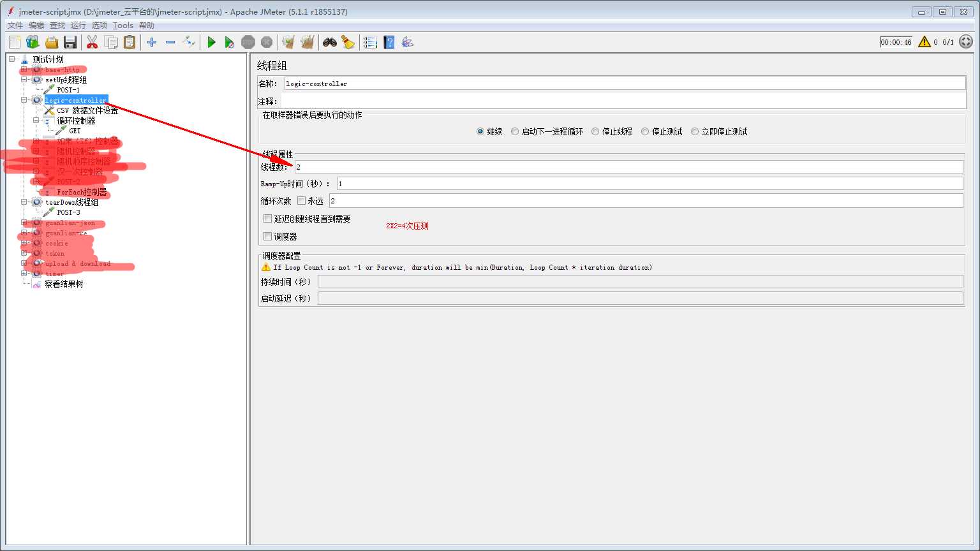Select 停止测试 radio option

[x=645, y=131]
